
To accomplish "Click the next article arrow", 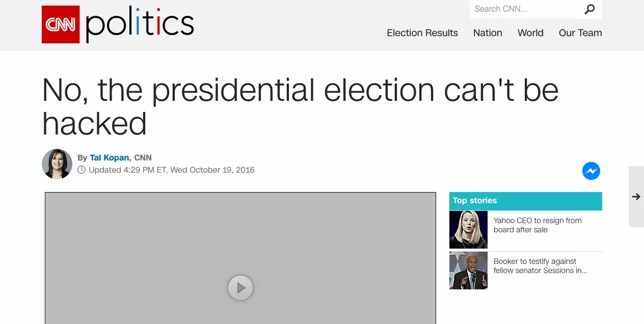I will (x=636, y=197).
